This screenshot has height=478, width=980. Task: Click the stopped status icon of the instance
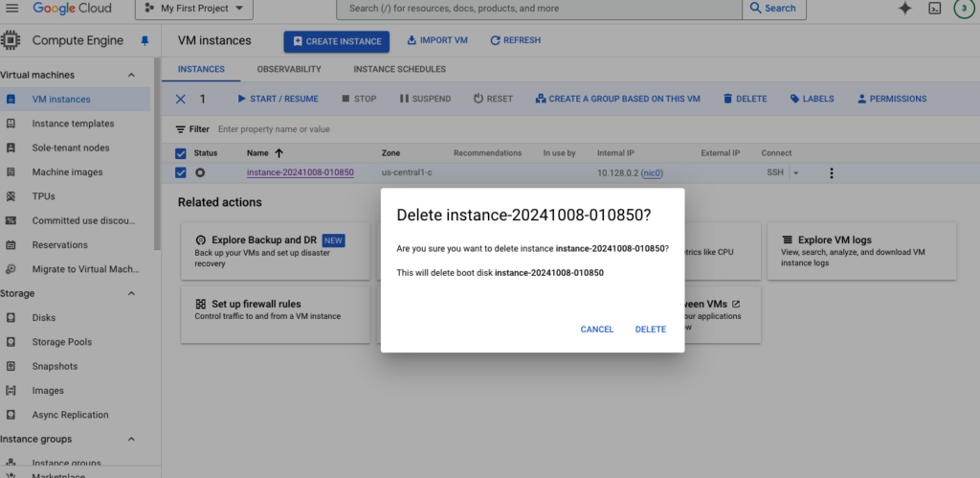pyautogui.click(x=200, y=172)
